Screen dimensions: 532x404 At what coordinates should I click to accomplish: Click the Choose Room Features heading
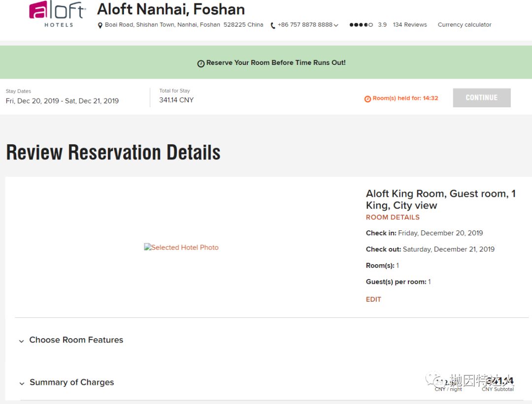(x=76, y=340)
